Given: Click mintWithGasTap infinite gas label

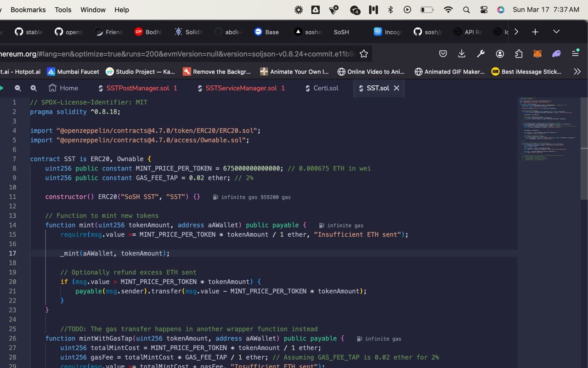Looking at the screenshot, I should (x=379, y=339).
